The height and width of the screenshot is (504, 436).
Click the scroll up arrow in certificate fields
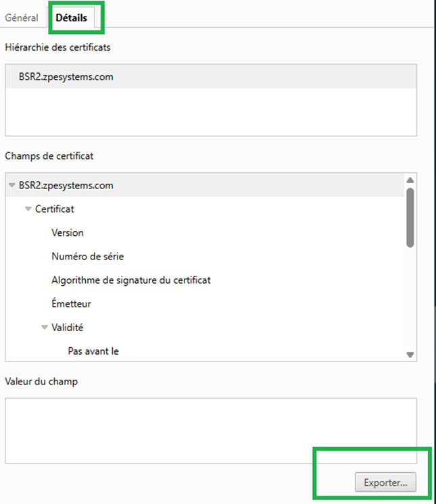(x=410, y=180)
